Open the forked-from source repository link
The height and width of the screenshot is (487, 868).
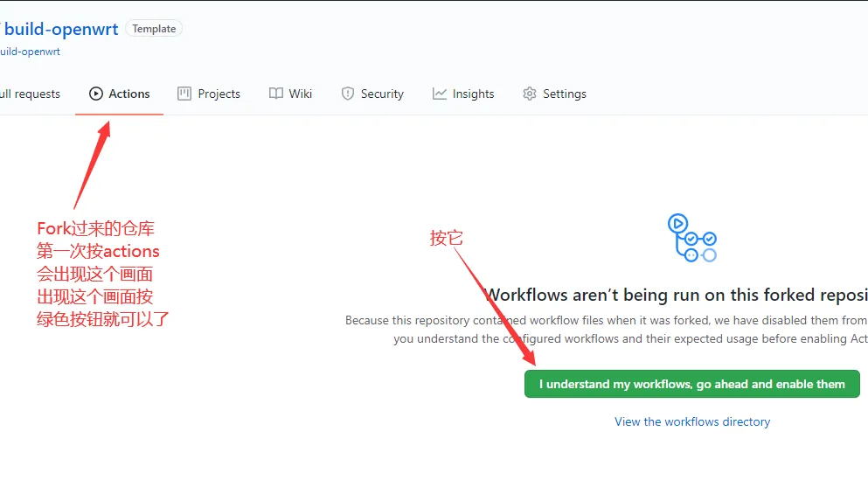coord(30,52)
